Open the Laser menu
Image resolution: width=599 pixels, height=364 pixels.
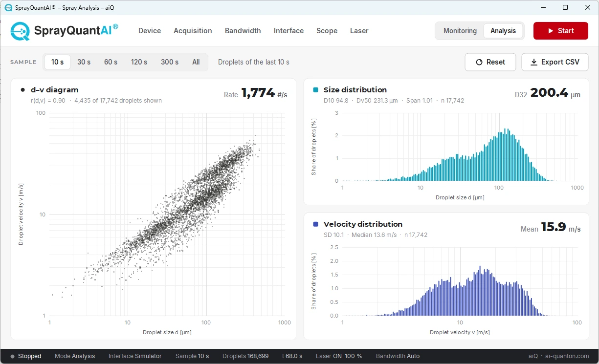click(359, 31)
